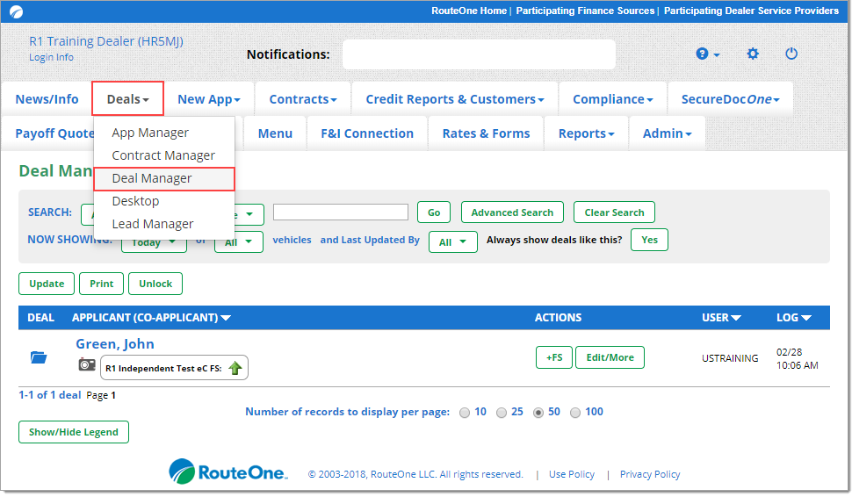Click the R1 Training Dealer (HR5MJ) name
Viewport: 852px width, 504px height.
[x=106, y=41]
